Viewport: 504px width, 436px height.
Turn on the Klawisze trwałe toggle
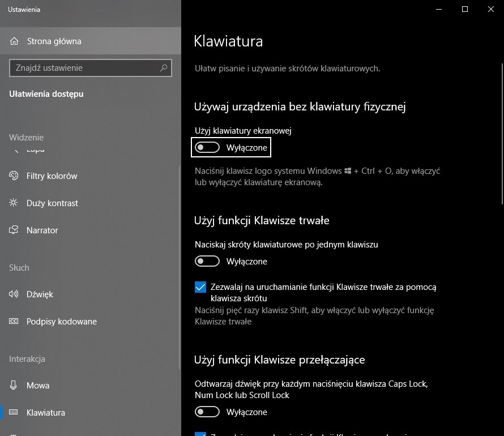[x=207, y=261]
